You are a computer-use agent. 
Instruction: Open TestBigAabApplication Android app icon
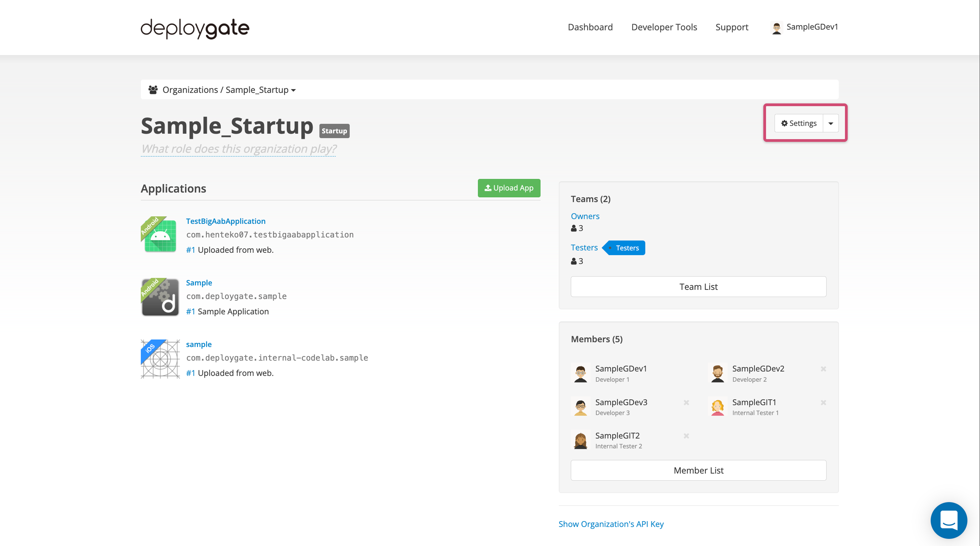click(x=160, y=235)
